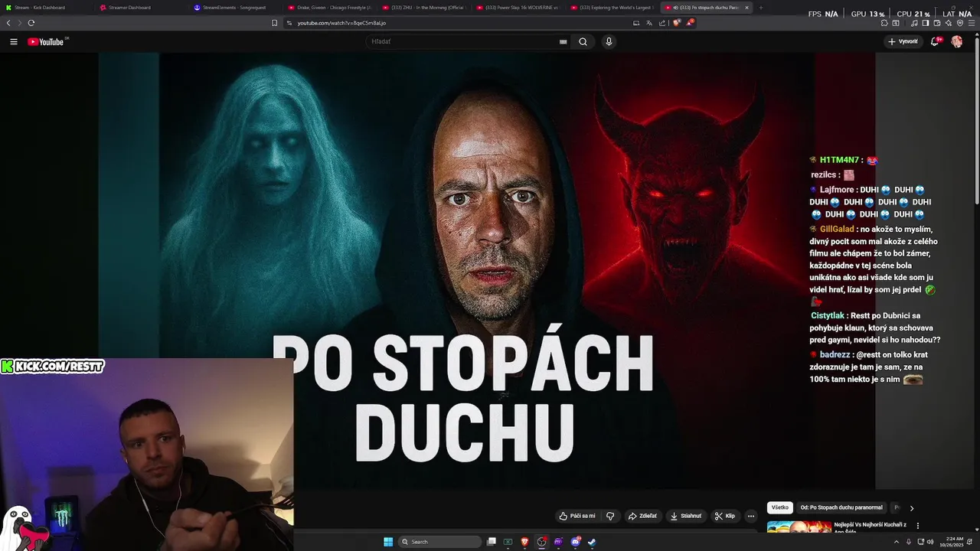
Task: Open the taskbar volume control
Action: (x=930, y=542)
